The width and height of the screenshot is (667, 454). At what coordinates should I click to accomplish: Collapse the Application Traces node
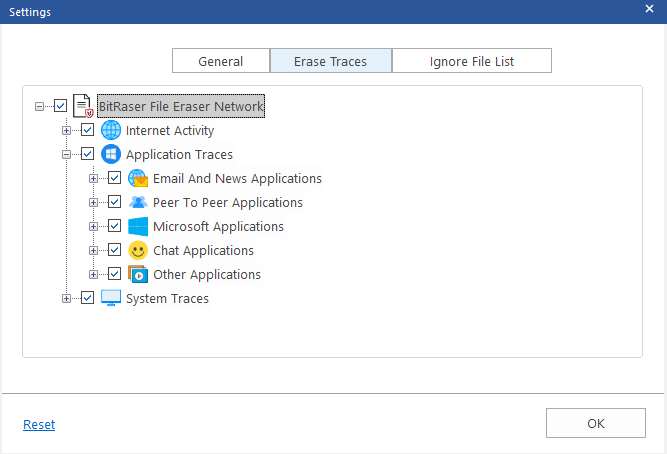click(x=66, y=154)
